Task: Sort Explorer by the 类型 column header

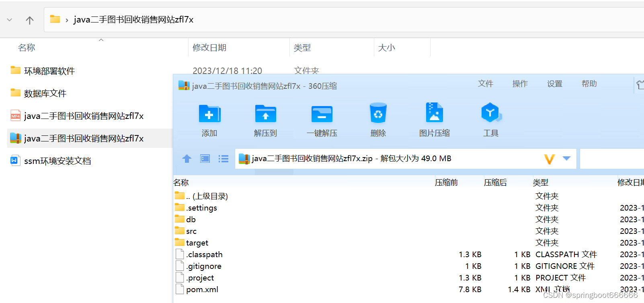Action: point(302,48)
